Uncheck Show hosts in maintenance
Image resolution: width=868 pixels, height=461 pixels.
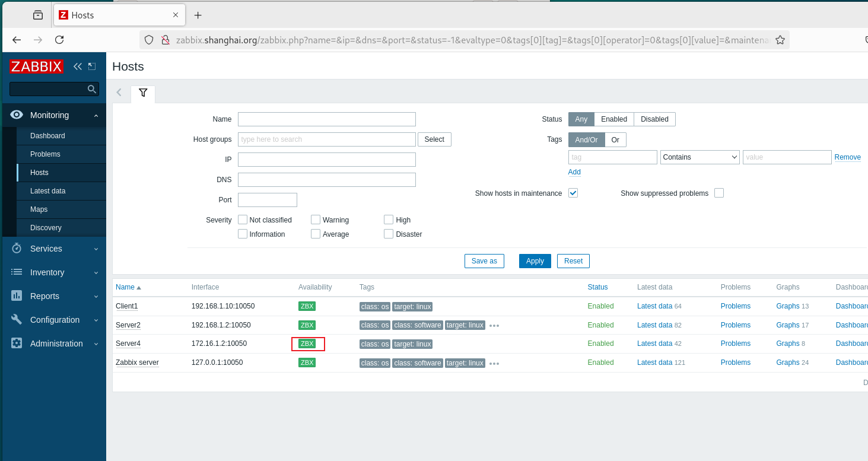point(573,193)
